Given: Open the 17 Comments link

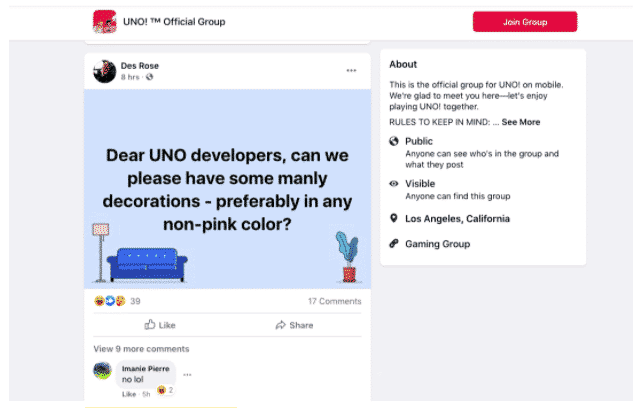Looking at the screenshot, I should (334, 301).
